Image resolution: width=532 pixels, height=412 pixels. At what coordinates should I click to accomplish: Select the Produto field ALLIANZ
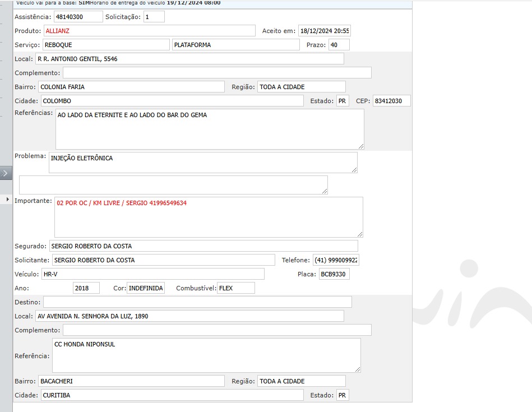click(x=150, y=30)
